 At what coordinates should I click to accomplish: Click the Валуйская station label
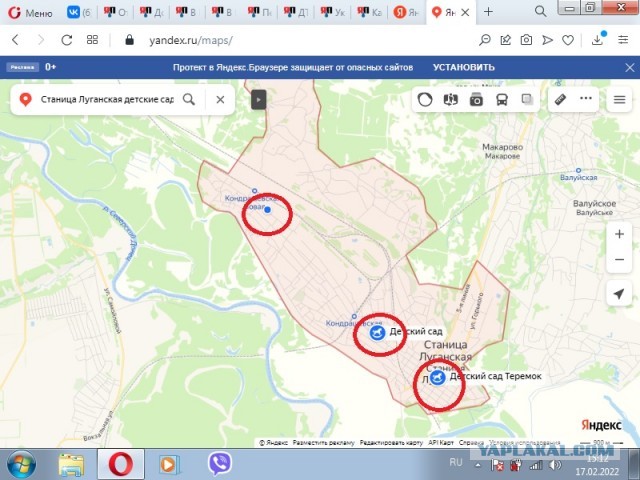pos(578,178)
